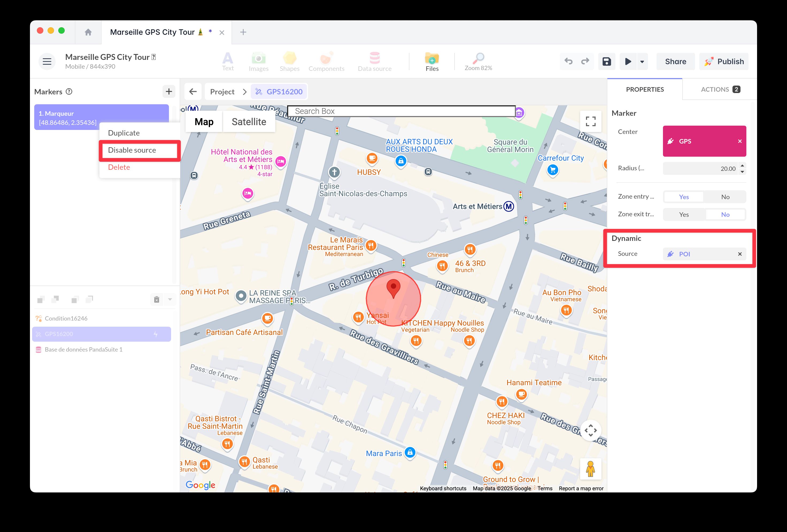This screenshot has height=532, width=787.
Task: Click the Publish button
Action: pos(724,61)
